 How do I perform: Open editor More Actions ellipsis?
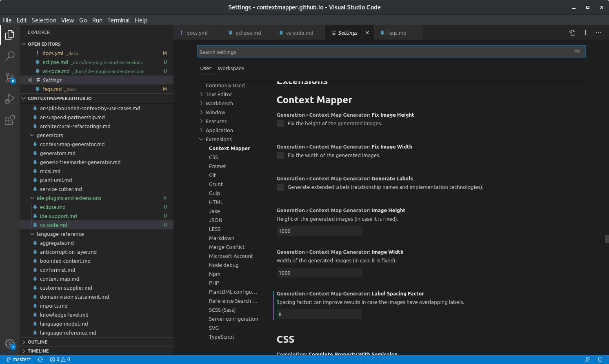pos(598,33)
